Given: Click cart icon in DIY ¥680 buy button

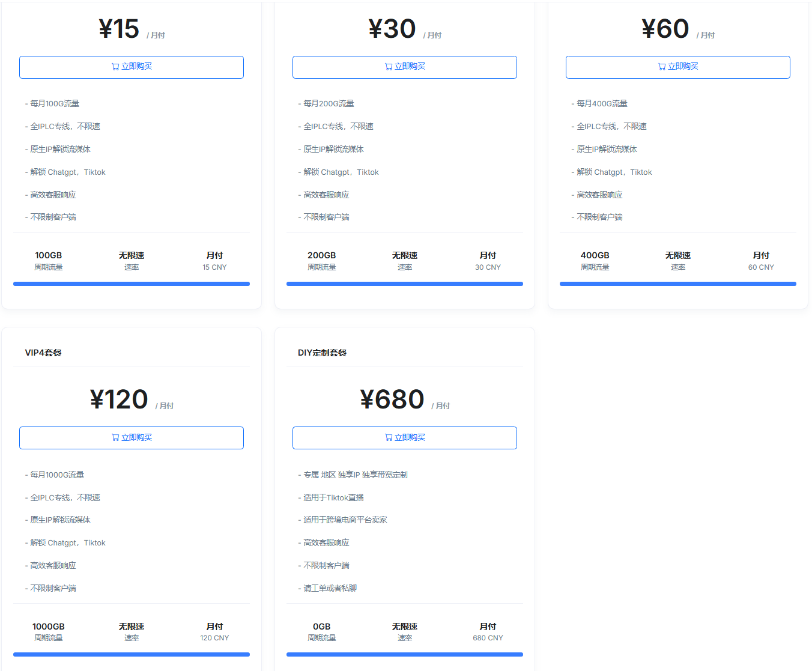Looking at the screenshot, I should 389,438.
